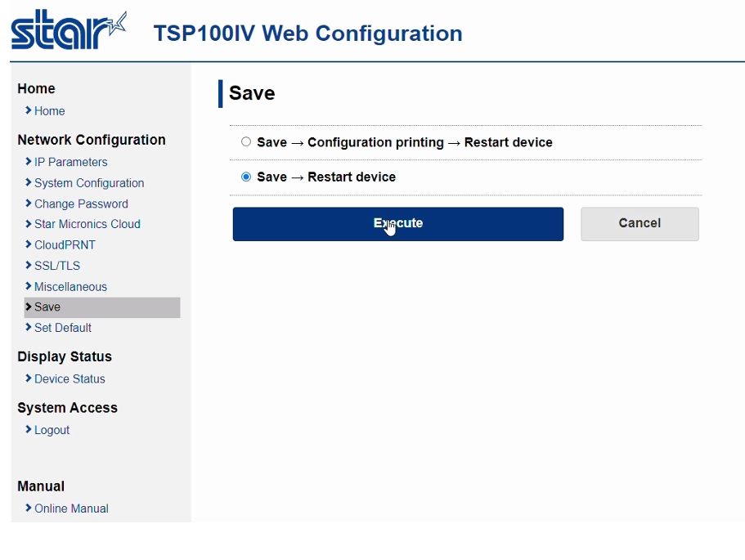Open the IP Parameters page
Viewport: 745px width, 560px height.
coord(71,162)
